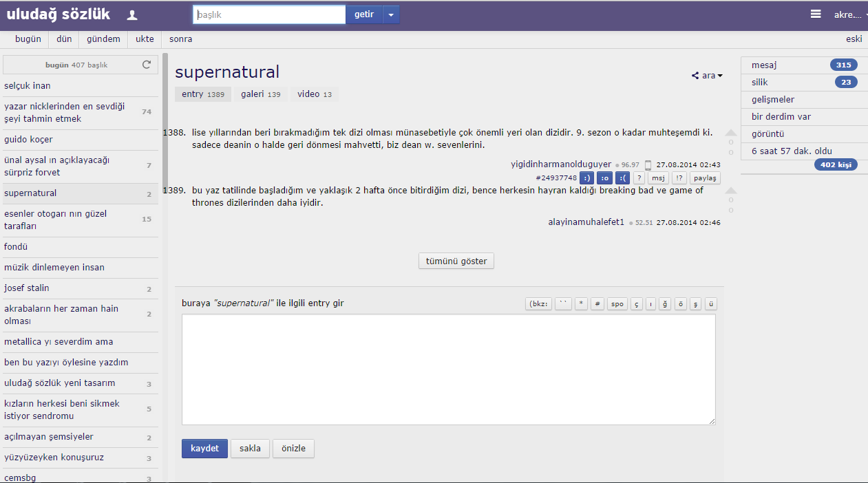
Task: Insert backtick link in the editor toolbar
Action: pos(564,303)
